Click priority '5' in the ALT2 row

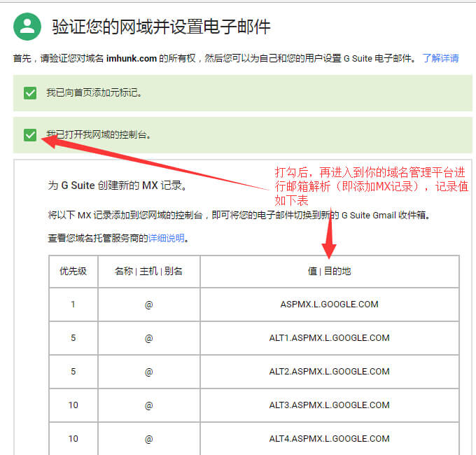click(73, 372)
